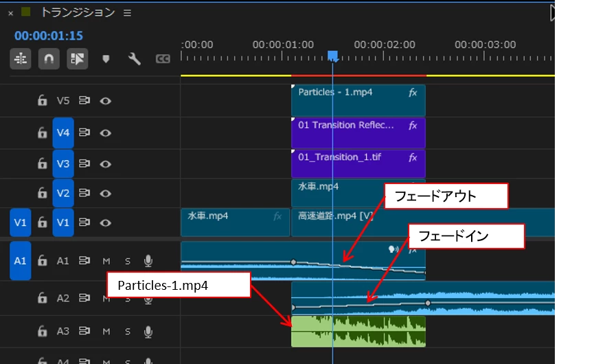Image resolution: width=594 pixels, height=364 pixels.
Task: Toggle lock on track V5
Action: point(42,100)
